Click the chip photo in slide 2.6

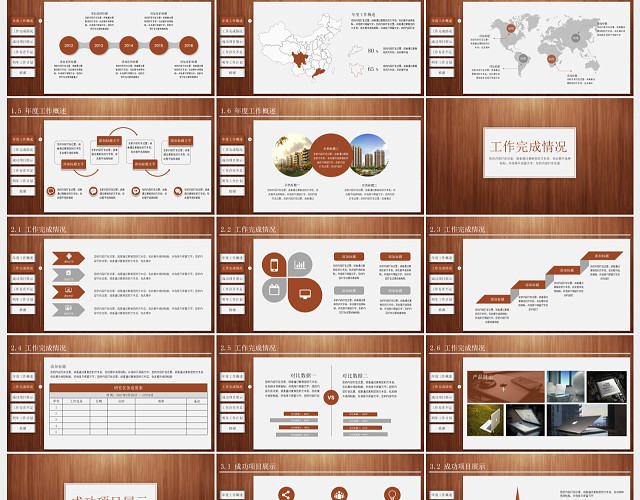(x=607, y=387)
